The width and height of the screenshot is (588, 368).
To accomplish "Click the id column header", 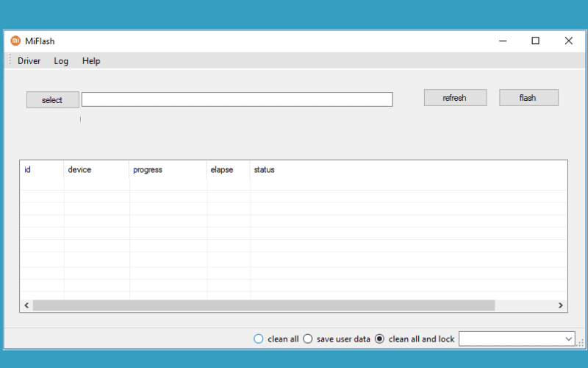I will [x=42, y=170].
